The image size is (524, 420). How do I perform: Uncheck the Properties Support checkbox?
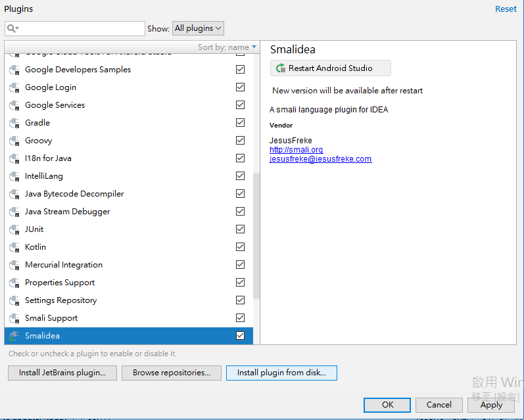pyautogui.click(x=240, y=282)
